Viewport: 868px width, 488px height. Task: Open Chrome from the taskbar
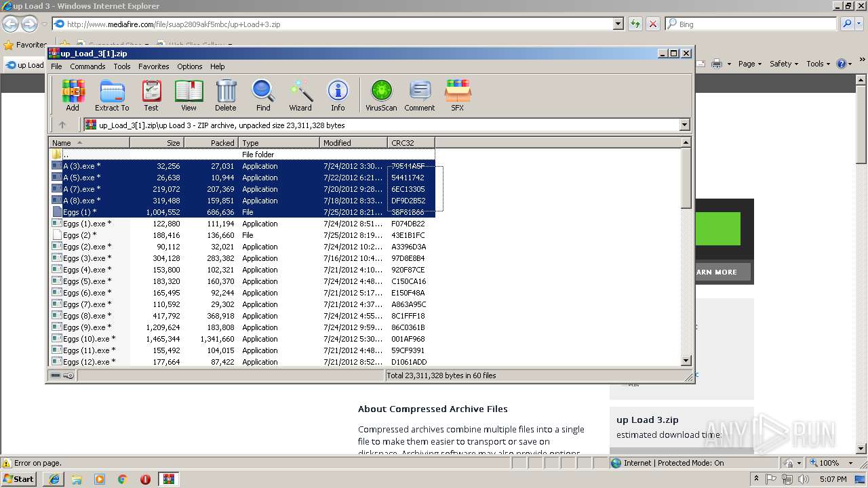click(x=123, y=479)
